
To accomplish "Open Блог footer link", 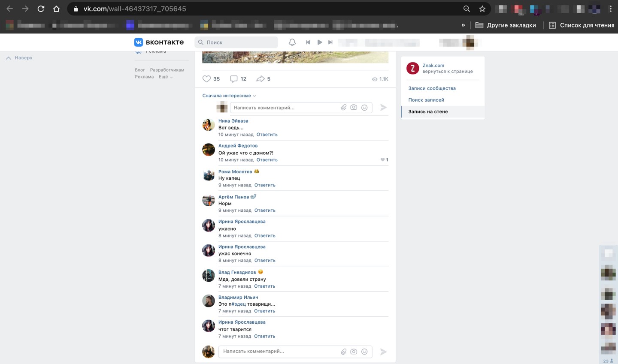I will [x=140, y=70].
